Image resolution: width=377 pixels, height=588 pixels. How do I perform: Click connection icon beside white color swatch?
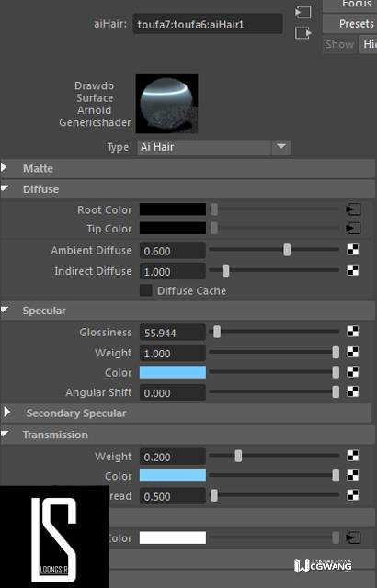(x=353, y=537)
